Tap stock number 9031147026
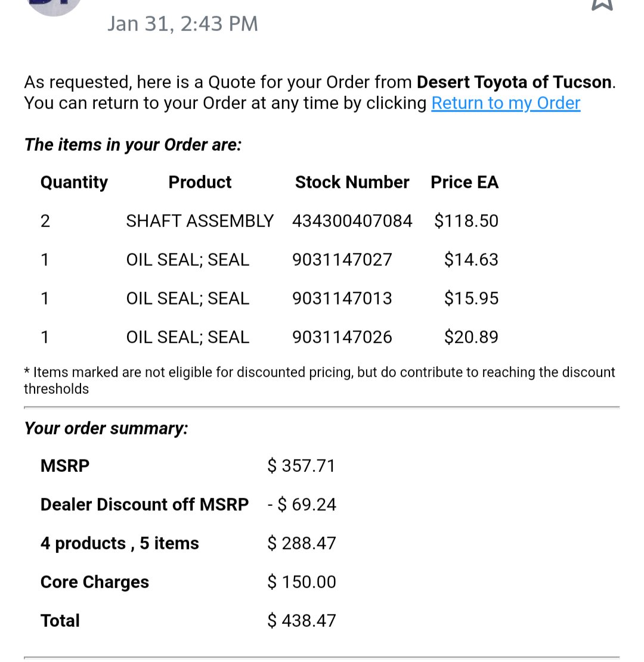The image size is (644, 662). 342,337
